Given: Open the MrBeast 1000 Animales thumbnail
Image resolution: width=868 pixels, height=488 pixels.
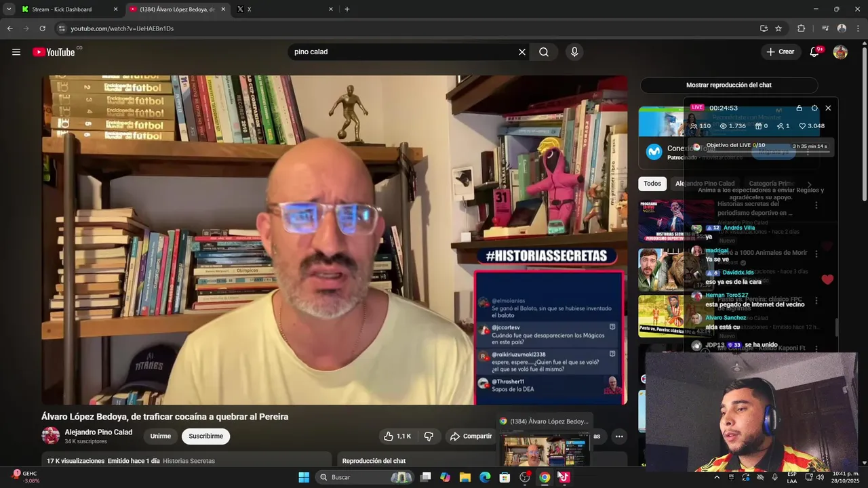Looking at the screenshot, I should coord(676,270).
